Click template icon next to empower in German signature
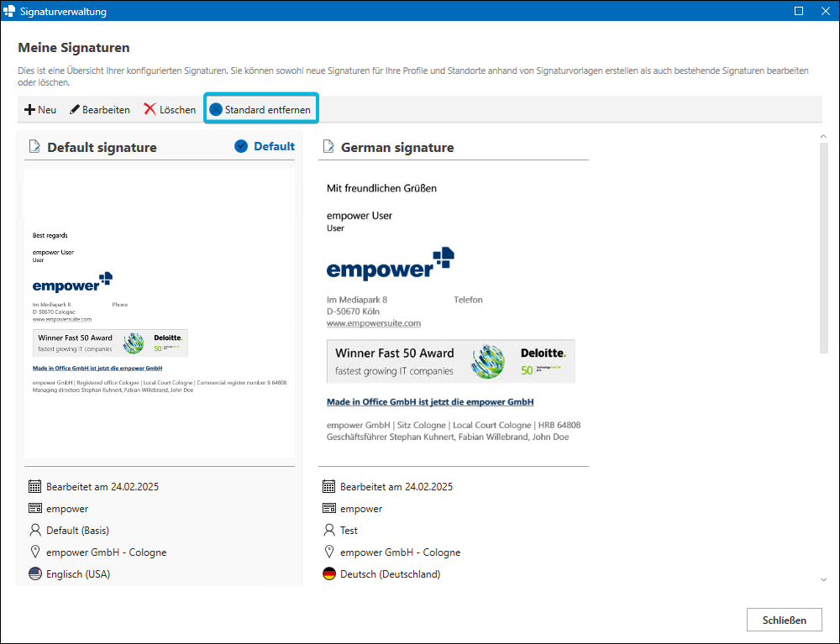Screen dimensions: 840x644 pyautogui.click(x=329, y=509)
